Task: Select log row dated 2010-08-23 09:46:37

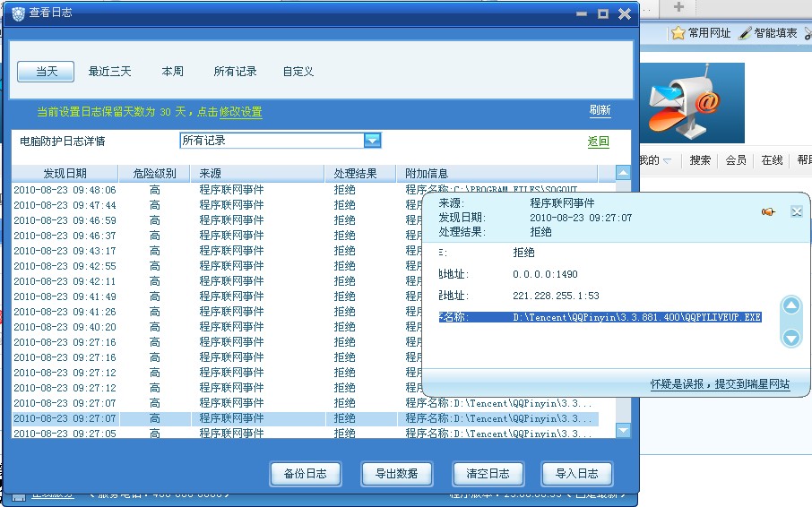Action: pyautogui.click(x=218, y=236)
